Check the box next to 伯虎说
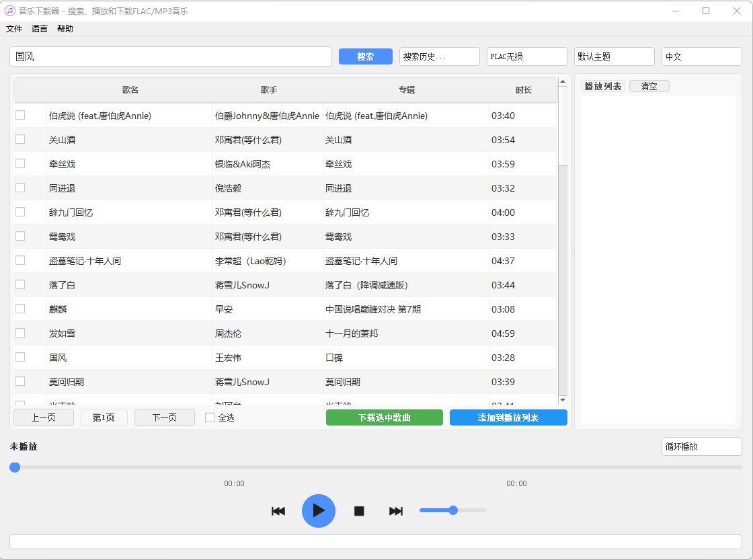 click(x=20, y=115)
